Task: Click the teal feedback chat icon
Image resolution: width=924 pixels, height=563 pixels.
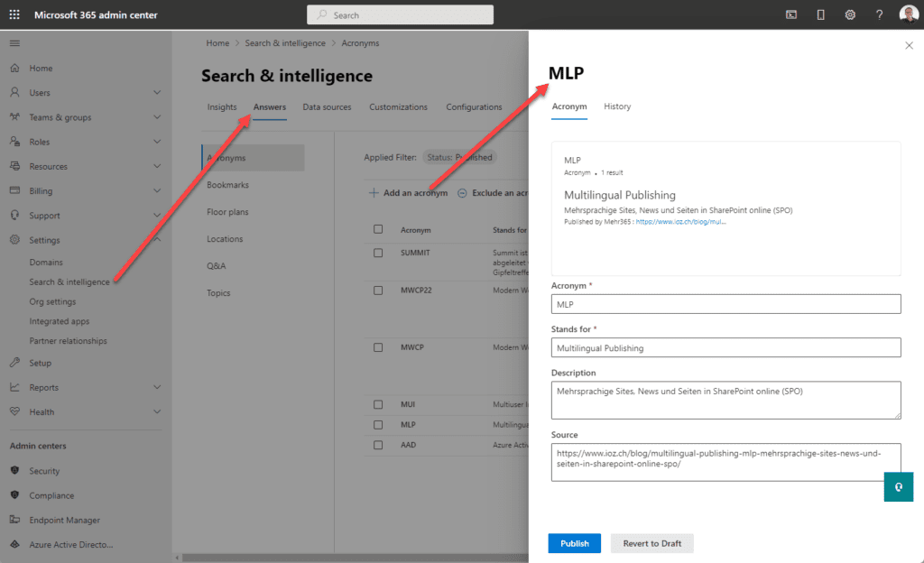Action: 898,486
